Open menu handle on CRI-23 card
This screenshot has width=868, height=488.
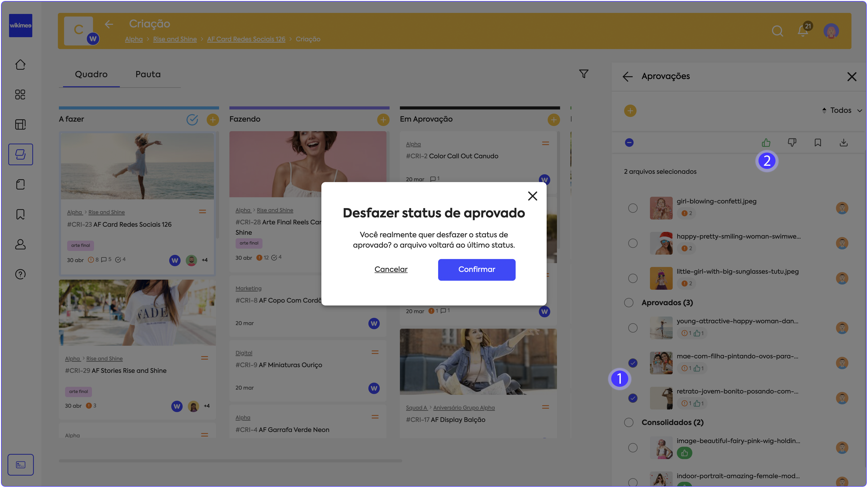[202, 211]
